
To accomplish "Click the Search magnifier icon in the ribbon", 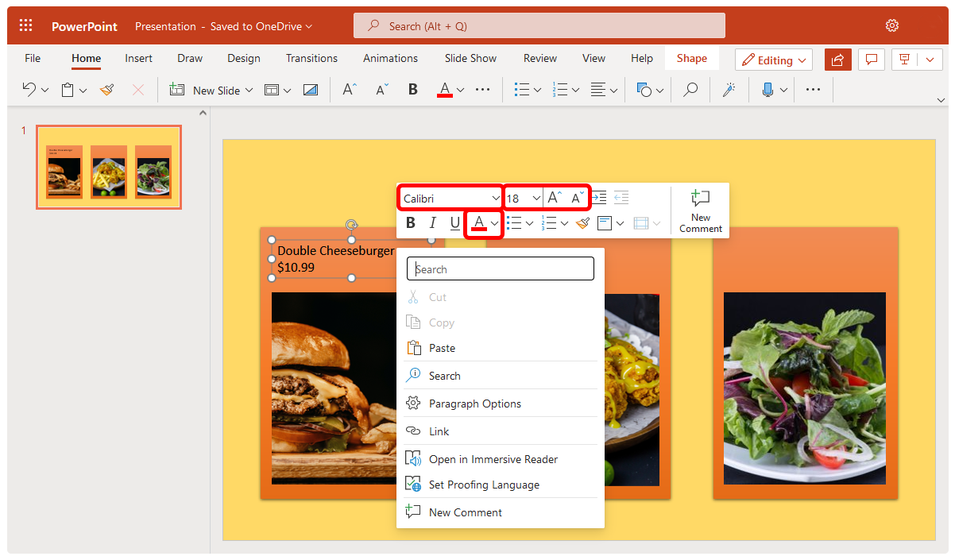I will coord(690,90).
